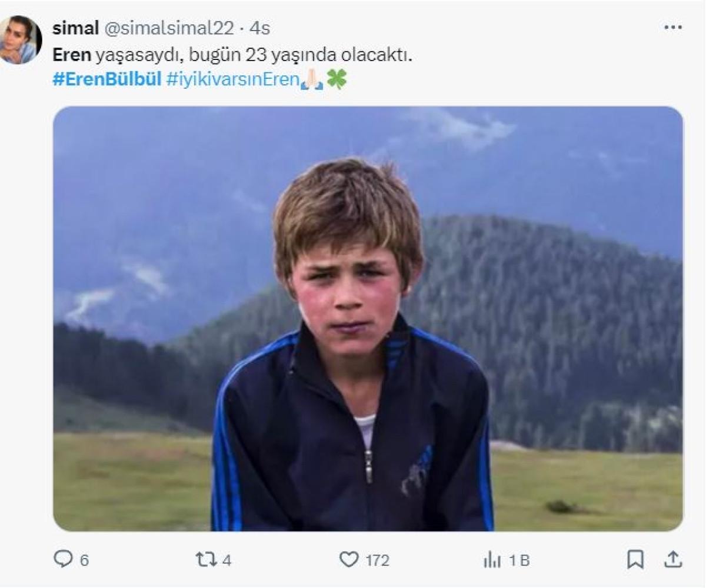This screenshot has height=588, width=706.
Task: Click the repost count "4"
Action: click(x=227, y=561)
